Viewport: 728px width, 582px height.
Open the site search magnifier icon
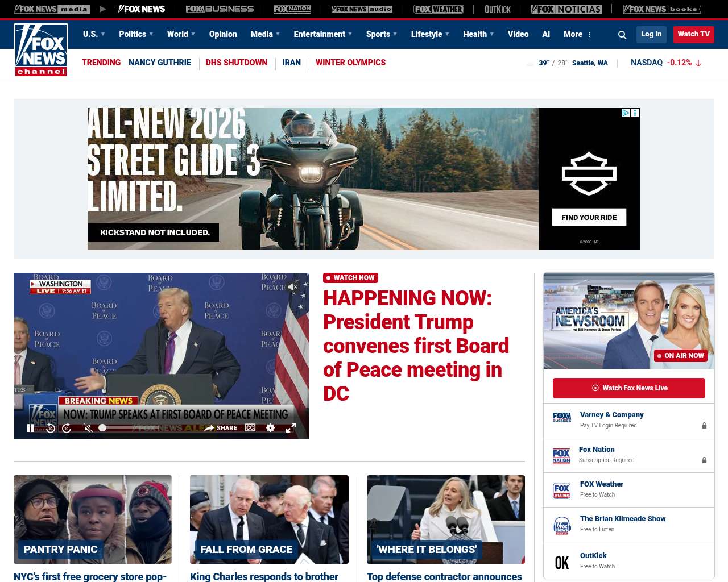point(622,35)
